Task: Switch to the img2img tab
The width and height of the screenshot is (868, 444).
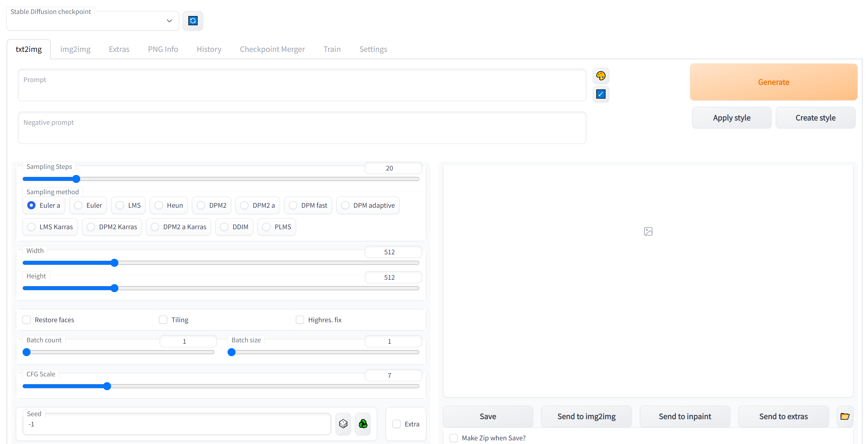Action: click(x=75, y=50)
